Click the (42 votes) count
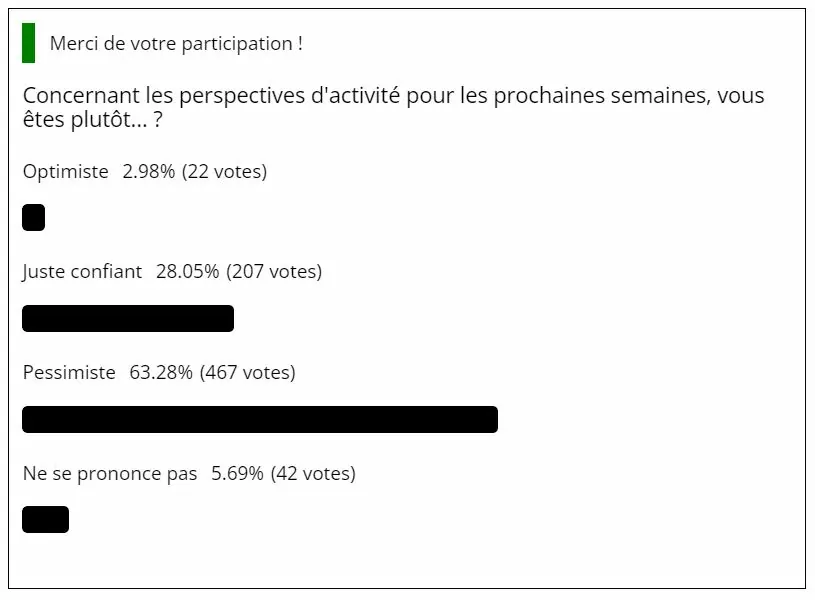The height and width of the screenshot is (600, 815). (x=313, y=474)
